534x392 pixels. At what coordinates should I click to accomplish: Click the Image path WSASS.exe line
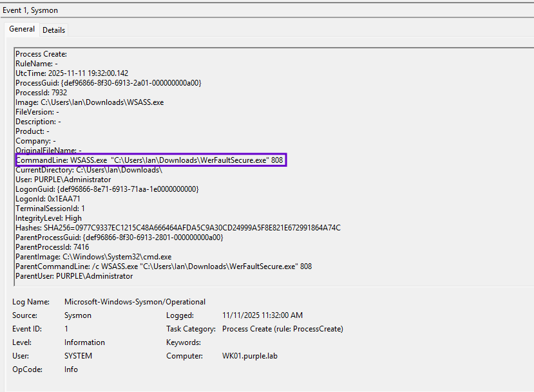point(90,102)
